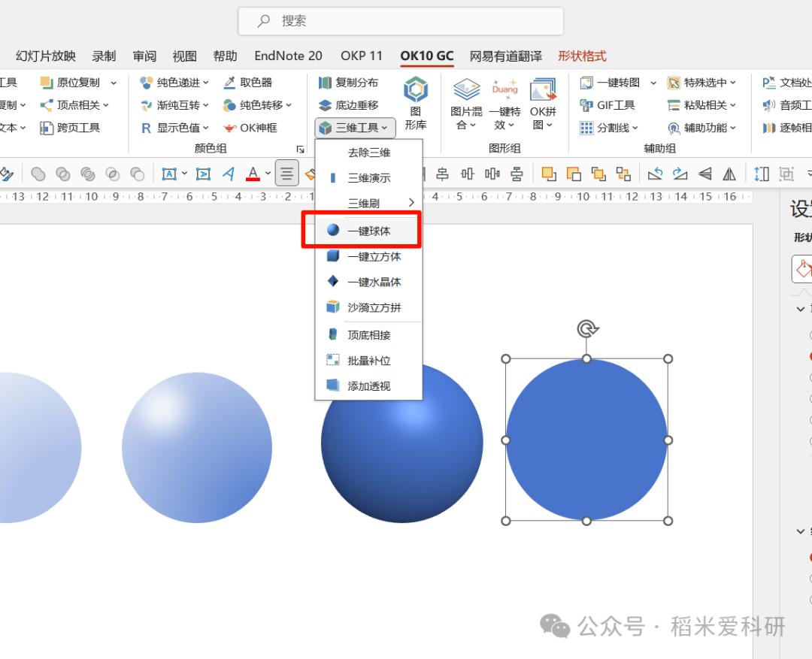Collapse the first section chevron in pane

[x=800, y=309]
